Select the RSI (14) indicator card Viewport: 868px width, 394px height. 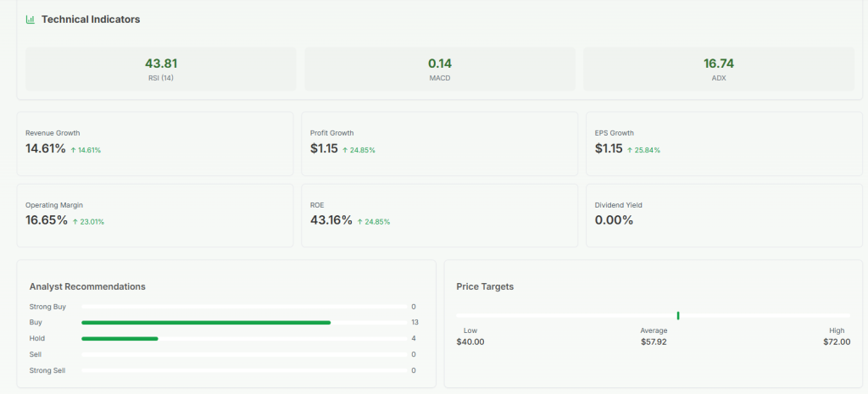click(x=161, y=69)
